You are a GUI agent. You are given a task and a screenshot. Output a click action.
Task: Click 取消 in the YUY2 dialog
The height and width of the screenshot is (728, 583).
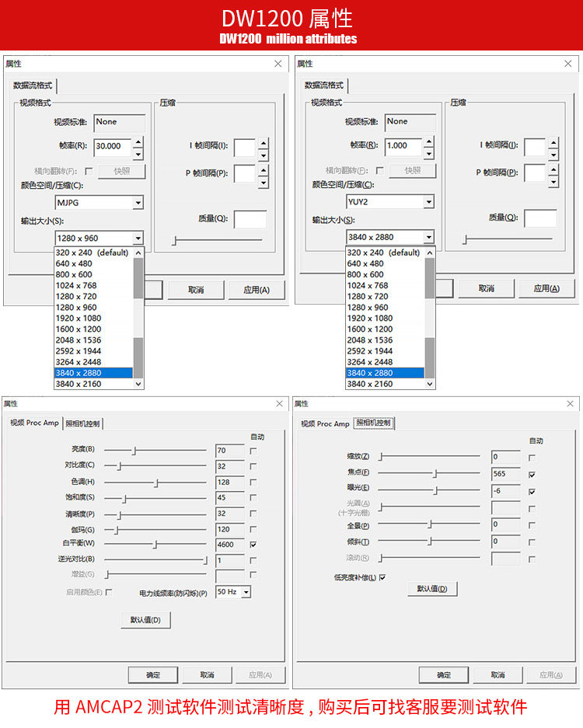click(487, 288)
